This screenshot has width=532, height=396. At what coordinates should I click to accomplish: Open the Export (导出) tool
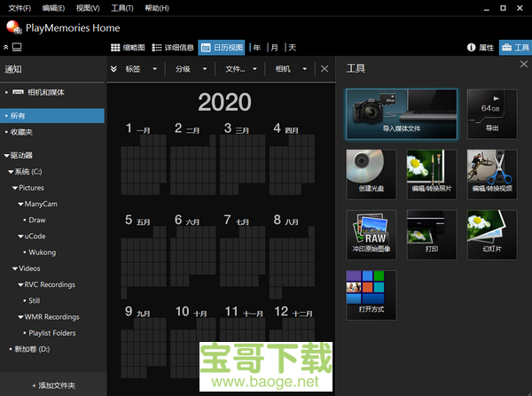491,113
